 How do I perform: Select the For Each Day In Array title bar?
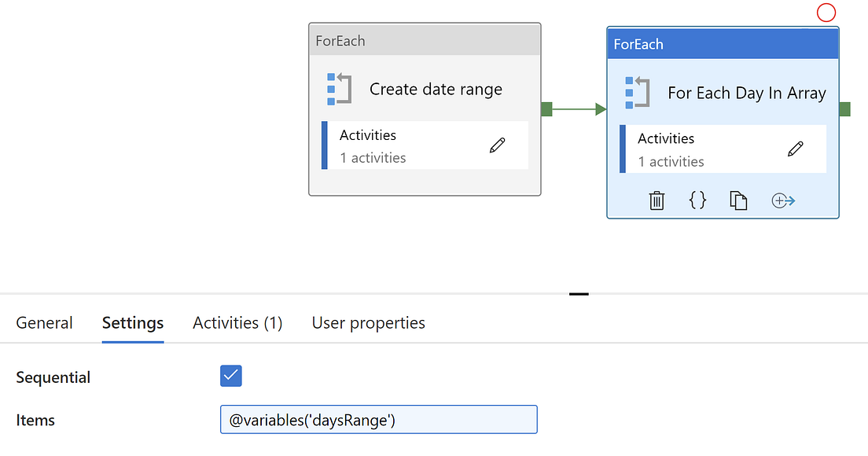coord(723,44)
